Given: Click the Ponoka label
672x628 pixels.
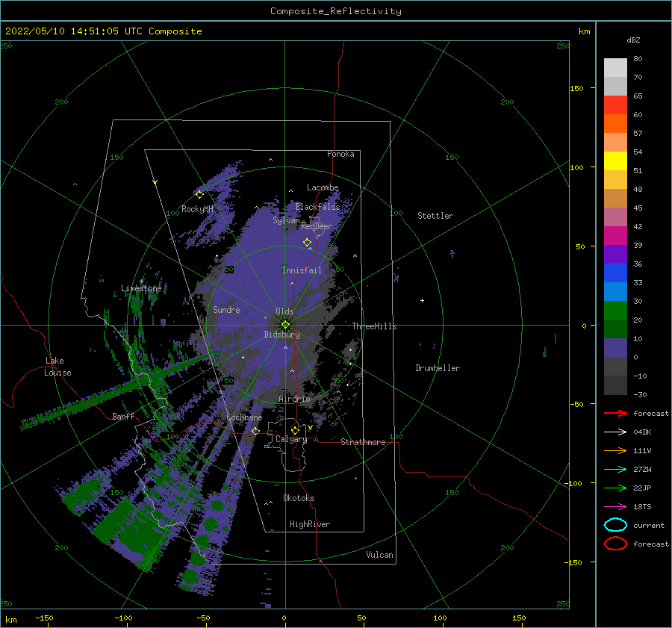Looking at the screenshot, I should point(340,154).
